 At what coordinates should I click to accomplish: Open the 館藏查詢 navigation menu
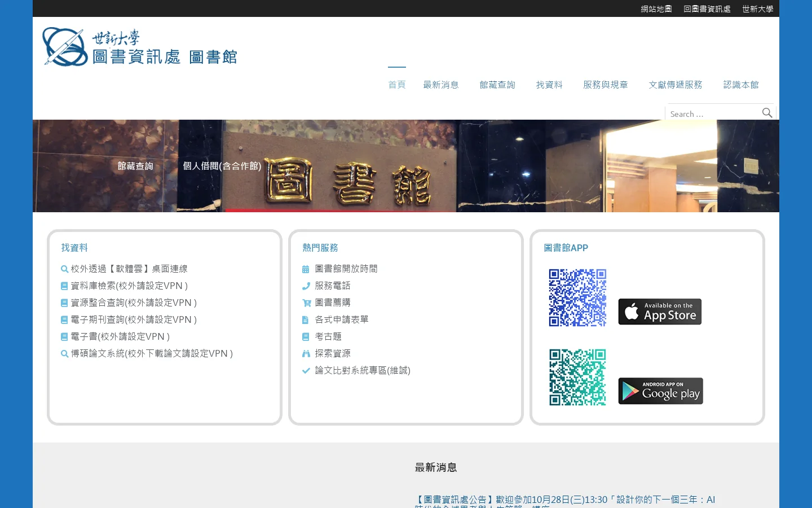pos(497,85)
